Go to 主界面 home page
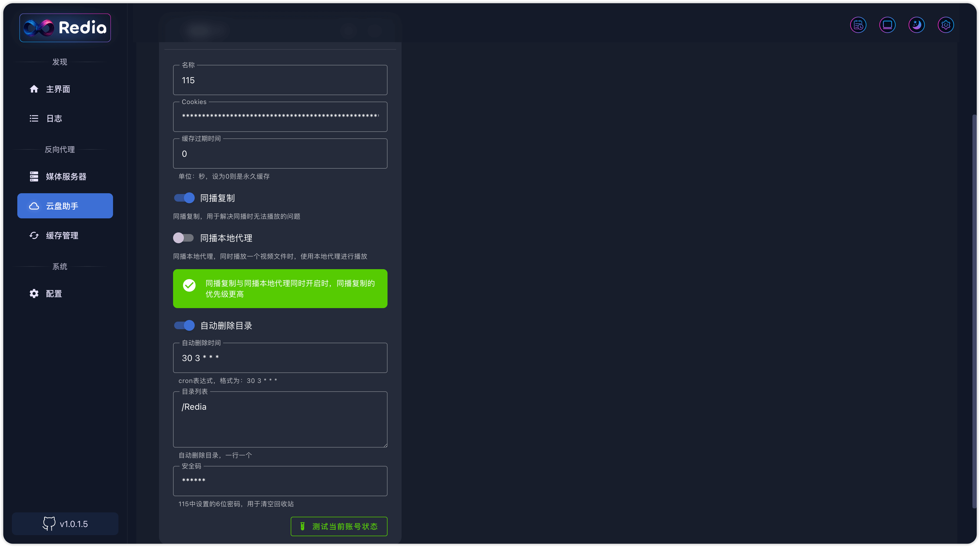The image size is (980, 547). [58, 89]
